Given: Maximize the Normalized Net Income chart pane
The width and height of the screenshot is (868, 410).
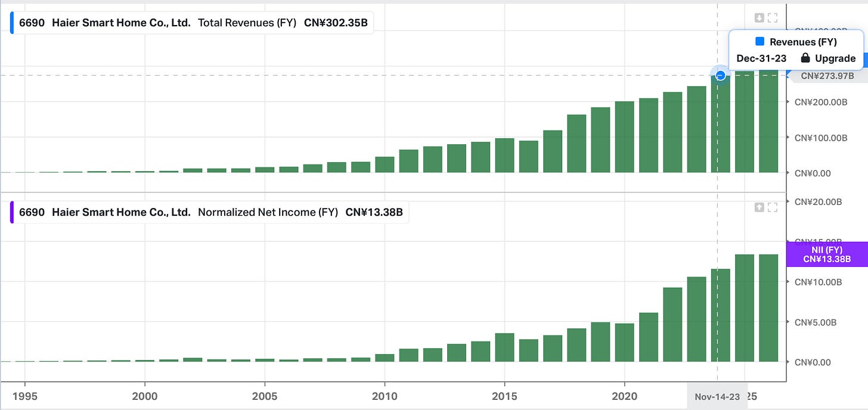Looking at the screenshot, I should tap(773, 207).
